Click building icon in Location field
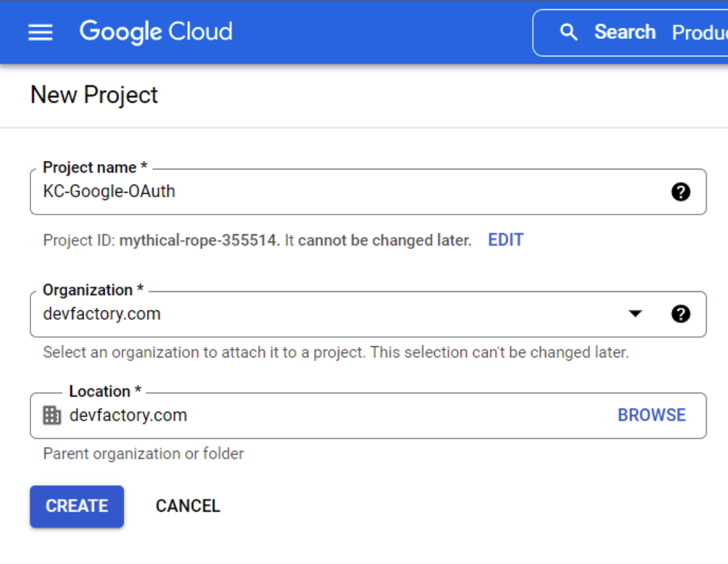 click(52, 416)
